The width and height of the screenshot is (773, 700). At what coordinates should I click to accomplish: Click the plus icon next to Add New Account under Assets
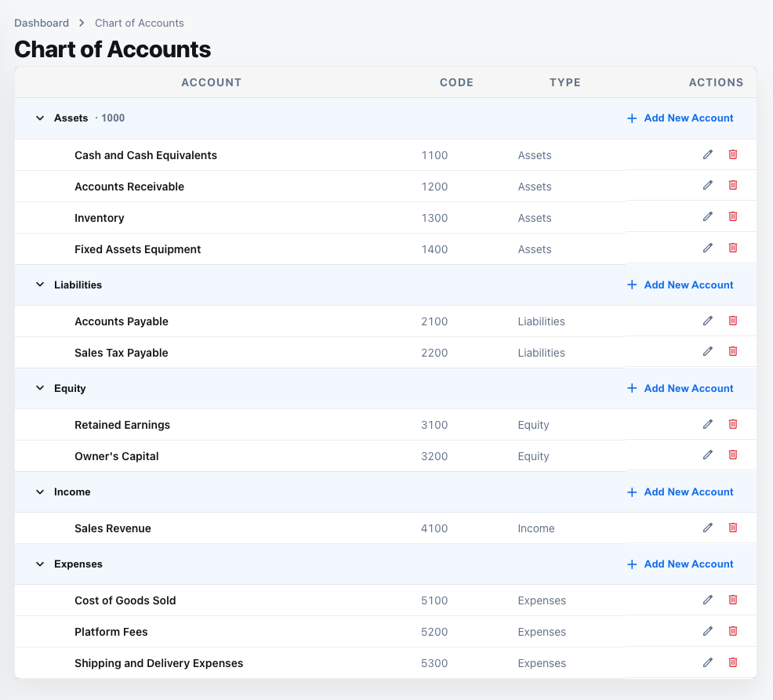click(632, 118)
